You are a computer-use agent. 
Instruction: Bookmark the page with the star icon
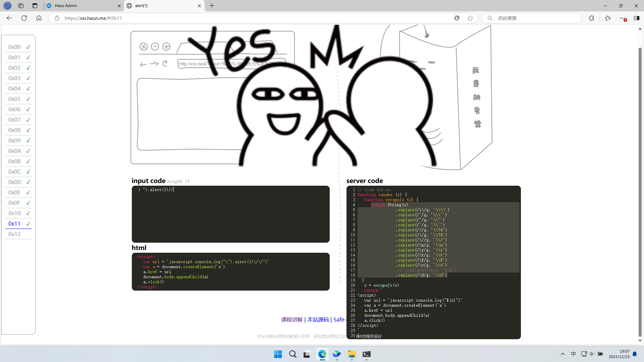(470, 18)
